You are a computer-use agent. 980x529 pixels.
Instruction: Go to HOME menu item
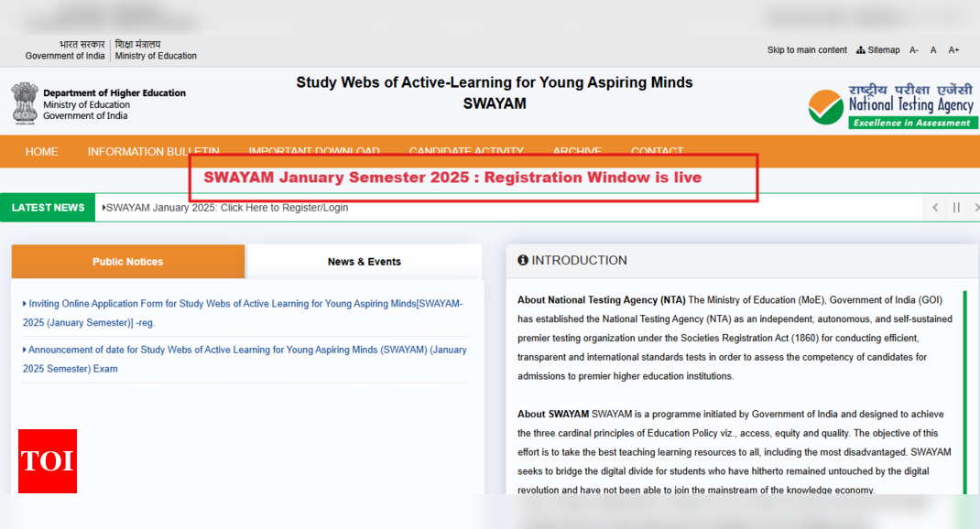[42, 152]
